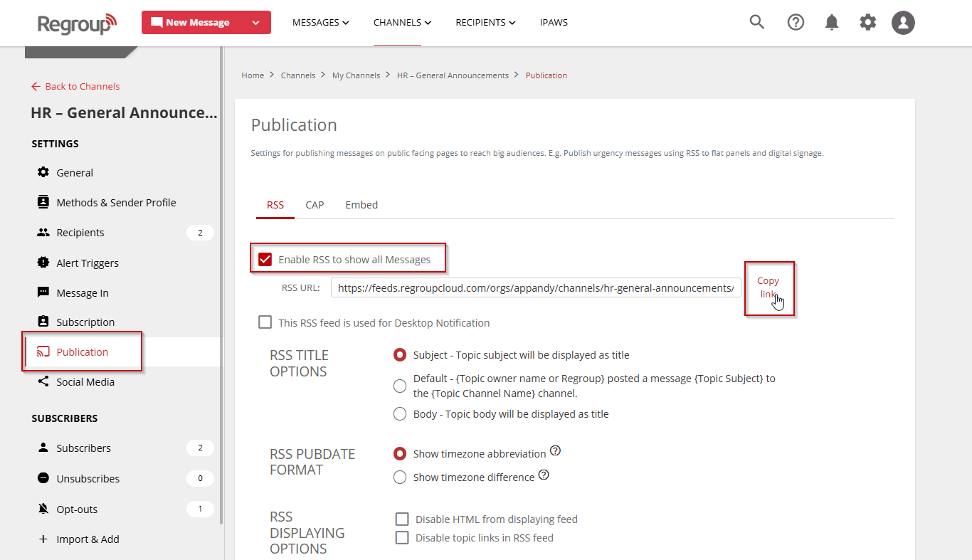972x560 pixels.
Task: Click the Import & Add plus icon
Action: [43, 539]
